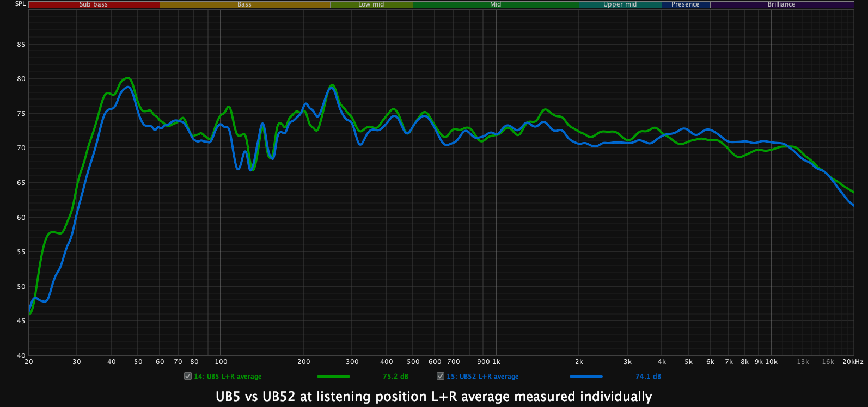868x407 pixels.
Task: Click the 74.1 dB value readout
Action: pos(648,377)
